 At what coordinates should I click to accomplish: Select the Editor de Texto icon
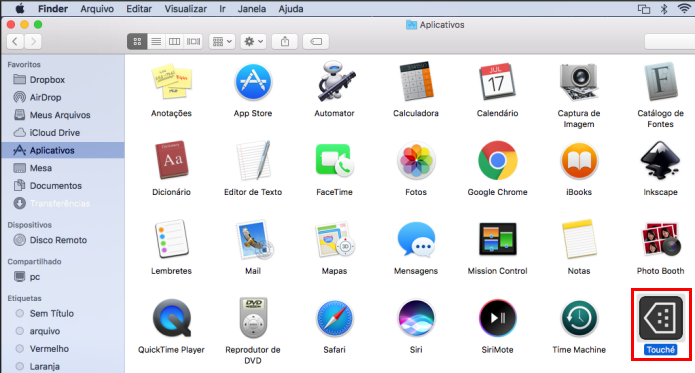pos(253,160)
